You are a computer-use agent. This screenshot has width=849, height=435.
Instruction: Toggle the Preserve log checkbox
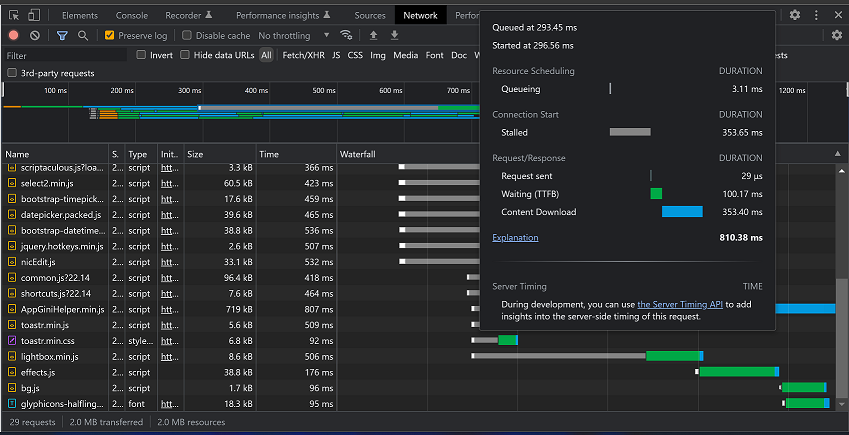coord(109,35)
